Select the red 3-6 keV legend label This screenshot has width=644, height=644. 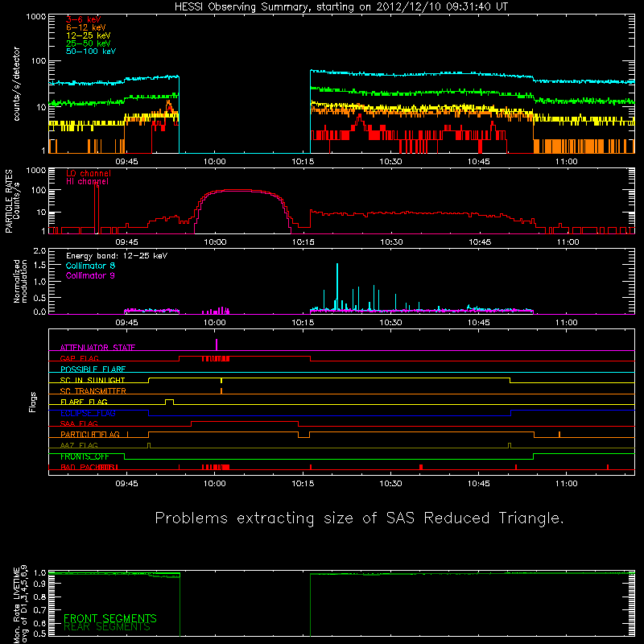83,19
